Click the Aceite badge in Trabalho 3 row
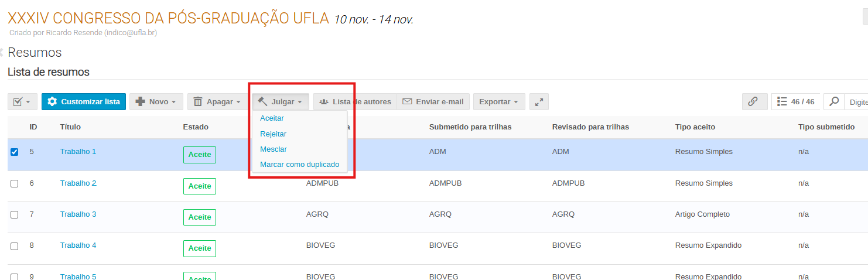Image resolution: width=868 pixels, height=280 pixels. click(200, 217)
